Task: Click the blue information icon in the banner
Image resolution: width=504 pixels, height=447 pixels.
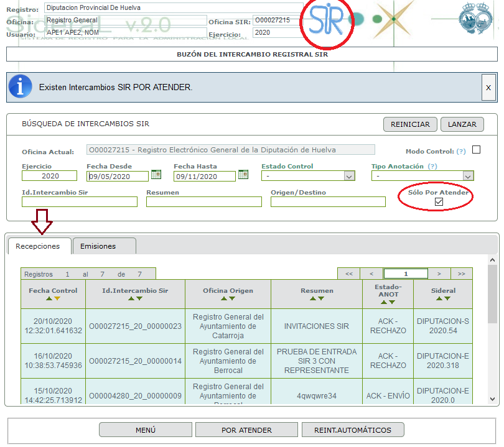Action: (x=21, y=86)
